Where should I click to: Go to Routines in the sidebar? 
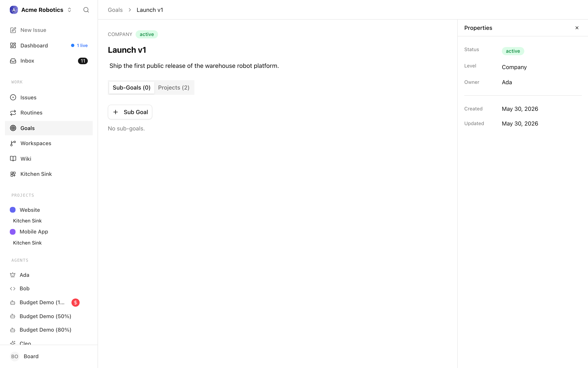(x=49, y=113)
